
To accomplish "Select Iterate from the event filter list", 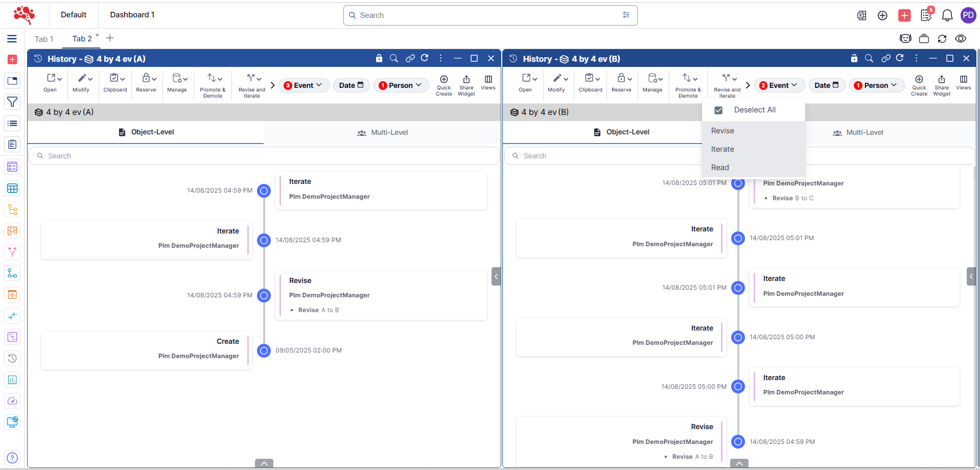I will click(722, 149).
